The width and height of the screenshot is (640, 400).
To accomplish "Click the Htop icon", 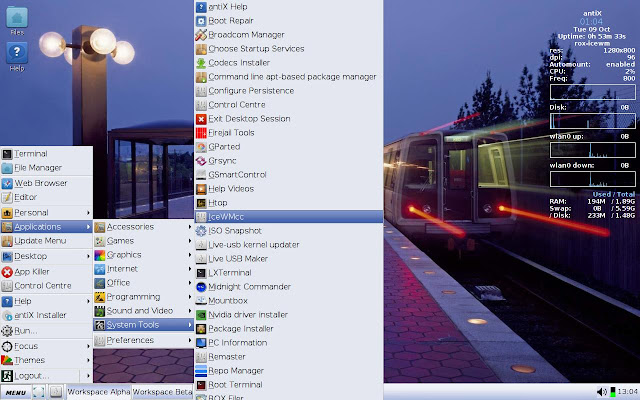I will [201, 203].
